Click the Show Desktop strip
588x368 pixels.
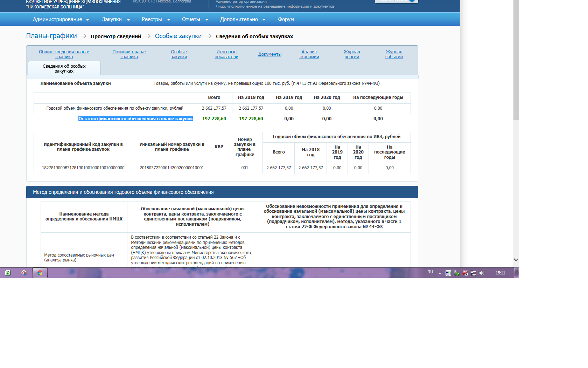[517, 273]
